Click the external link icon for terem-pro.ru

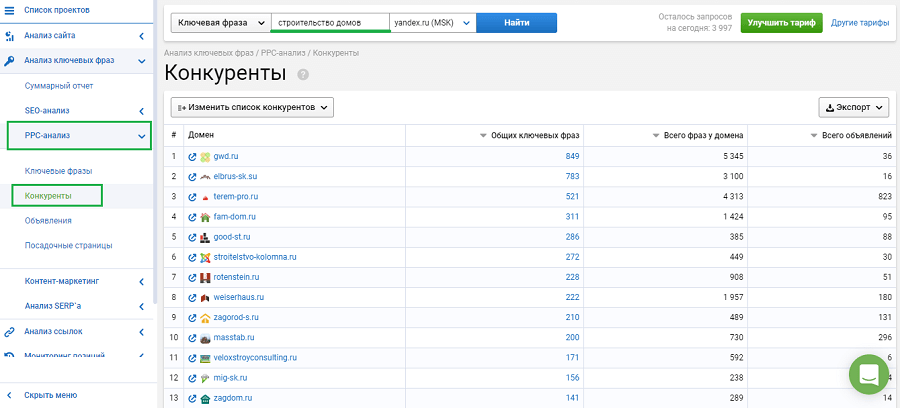[x=192, y=197]
